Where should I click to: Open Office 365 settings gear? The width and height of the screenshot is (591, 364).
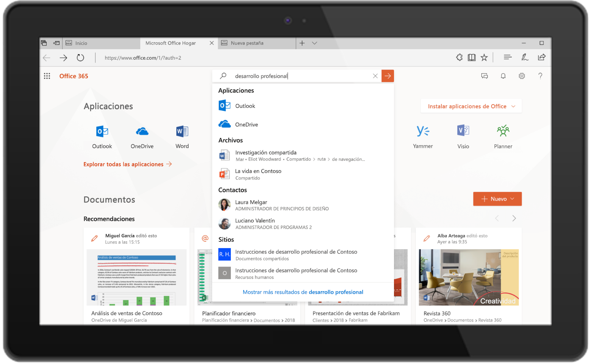(522, 76)
